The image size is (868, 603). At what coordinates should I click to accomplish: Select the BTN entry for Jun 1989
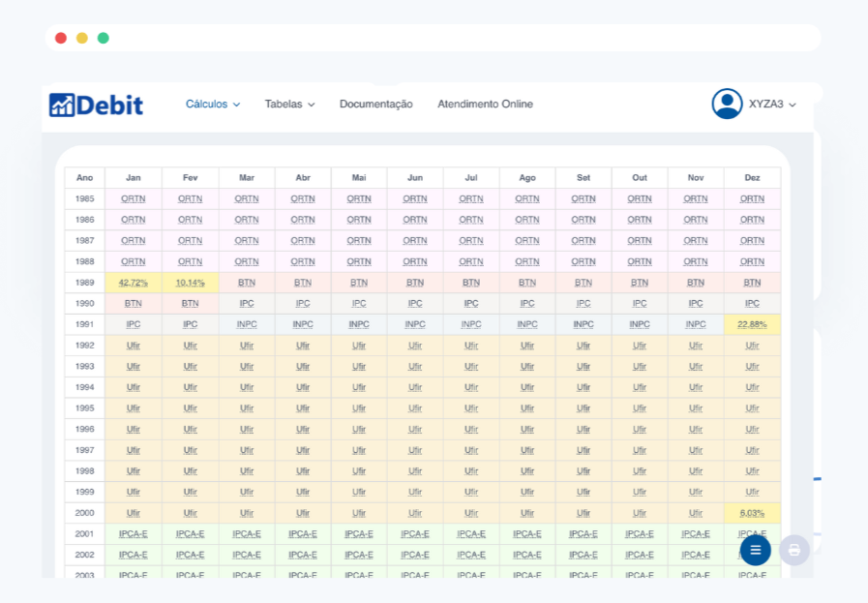(x=415, y=283)
